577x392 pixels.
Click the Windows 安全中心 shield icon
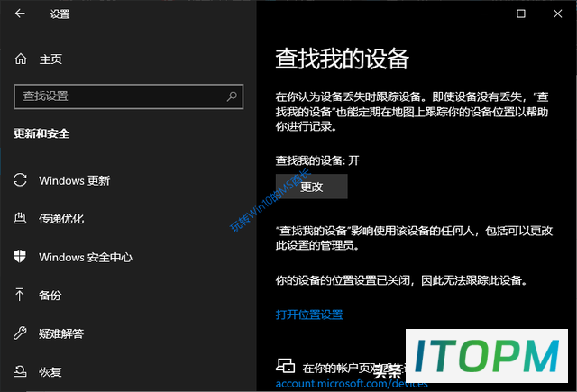point(20,256)
